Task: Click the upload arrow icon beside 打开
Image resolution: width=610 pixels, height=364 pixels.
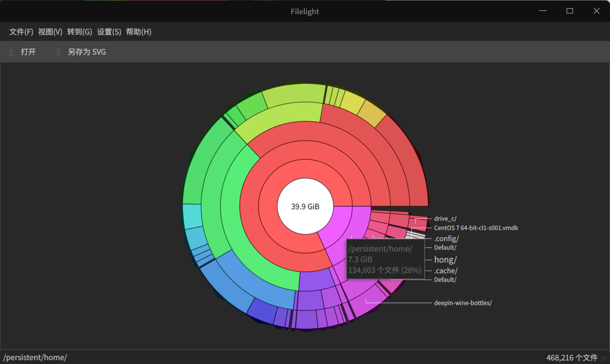Action: coord(11,52)
